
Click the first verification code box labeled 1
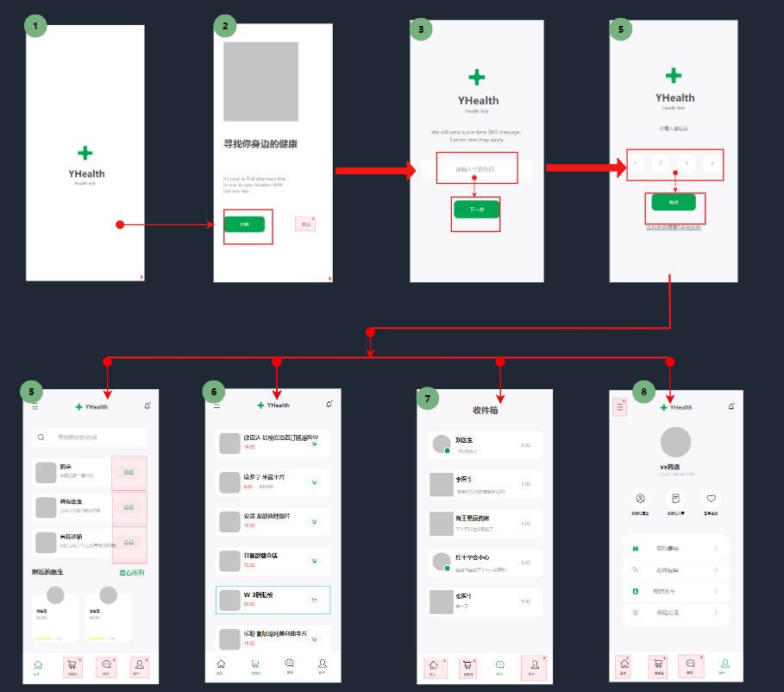tap(635, 164)
